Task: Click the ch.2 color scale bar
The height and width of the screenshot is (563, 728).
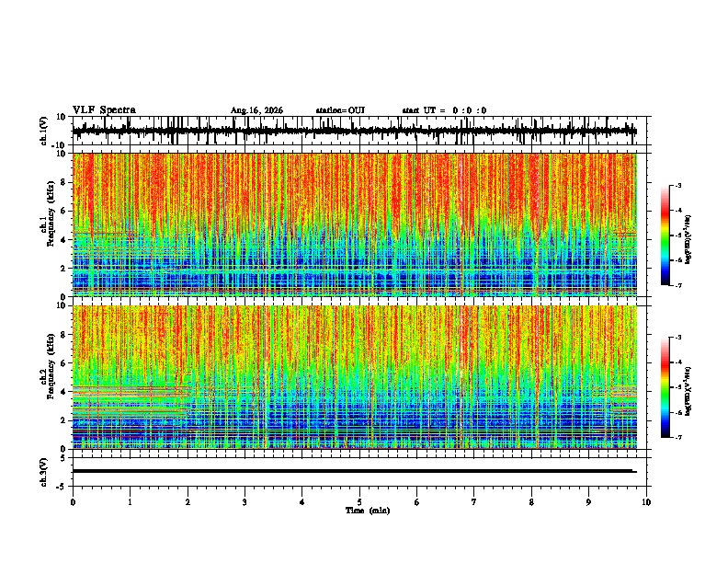Action: (x=665, y=387)
